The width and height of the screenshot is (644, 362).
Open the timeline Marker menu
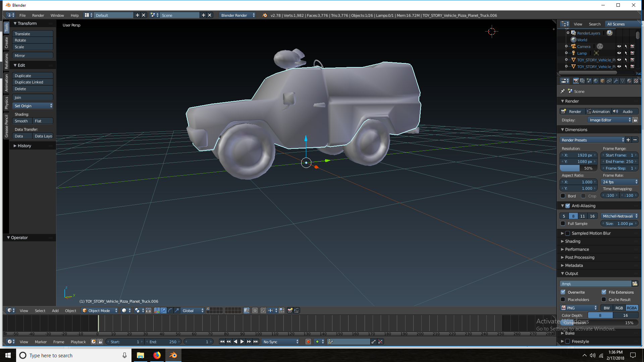(x=41, y=342)
